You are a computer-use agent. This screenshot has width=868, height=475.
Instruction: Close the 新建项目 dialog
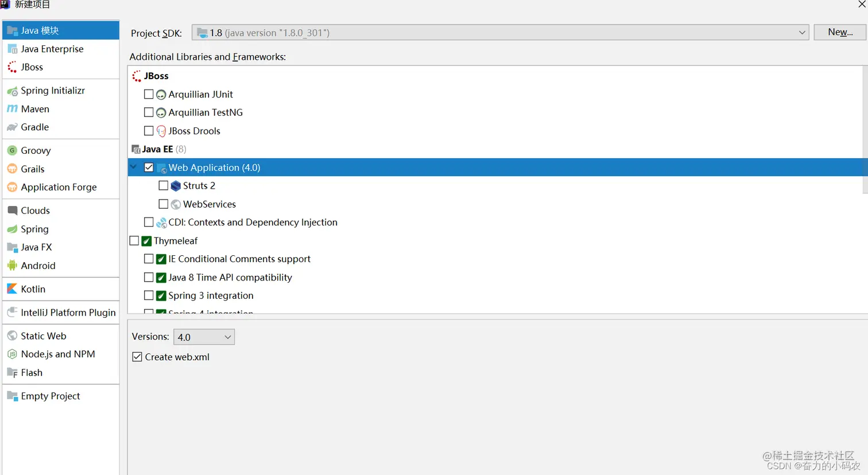[862, 5]
